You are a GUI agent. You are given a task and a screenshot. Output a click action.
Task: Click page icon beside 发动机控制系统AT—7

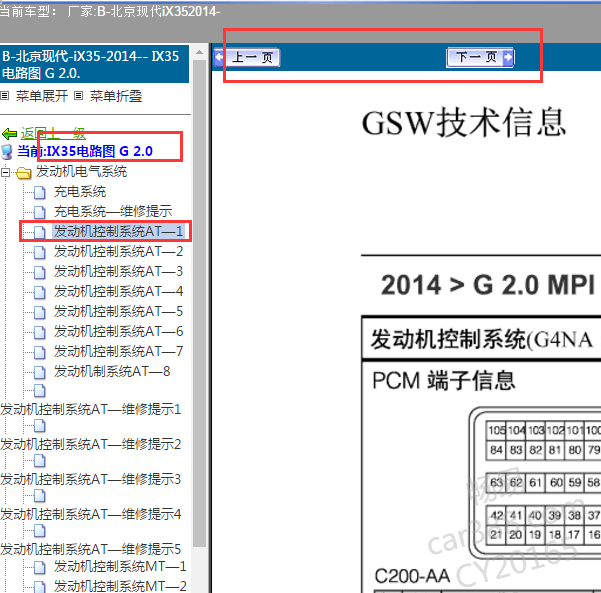(39, 352)
